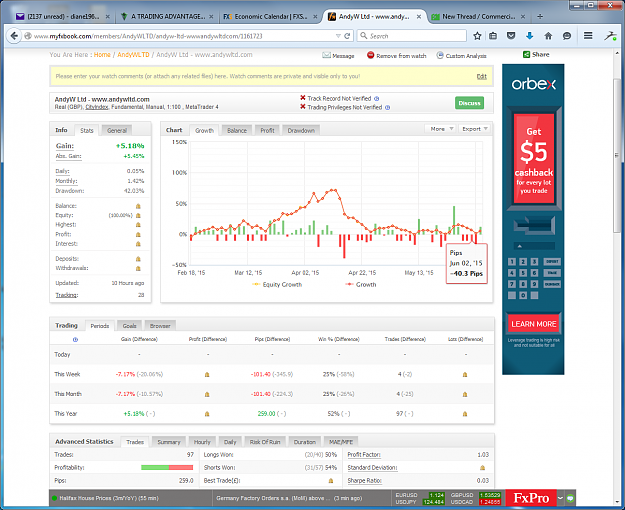This screenshot has width=625, height=510.
Task: Select the Profit chart tab
Action: (x=267, y=130)
